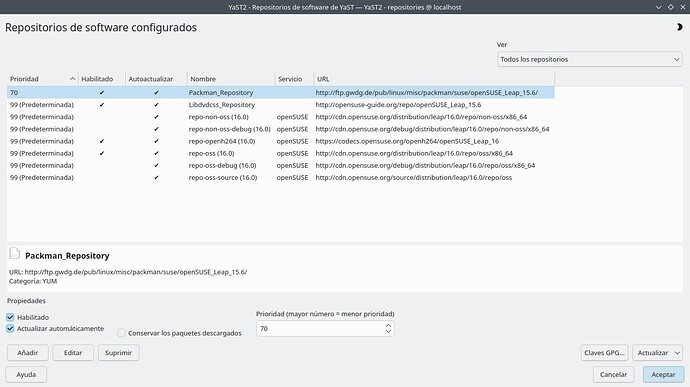Click Habilitado checkmark for repo-oss (16.0) row

tap(102, 154)
